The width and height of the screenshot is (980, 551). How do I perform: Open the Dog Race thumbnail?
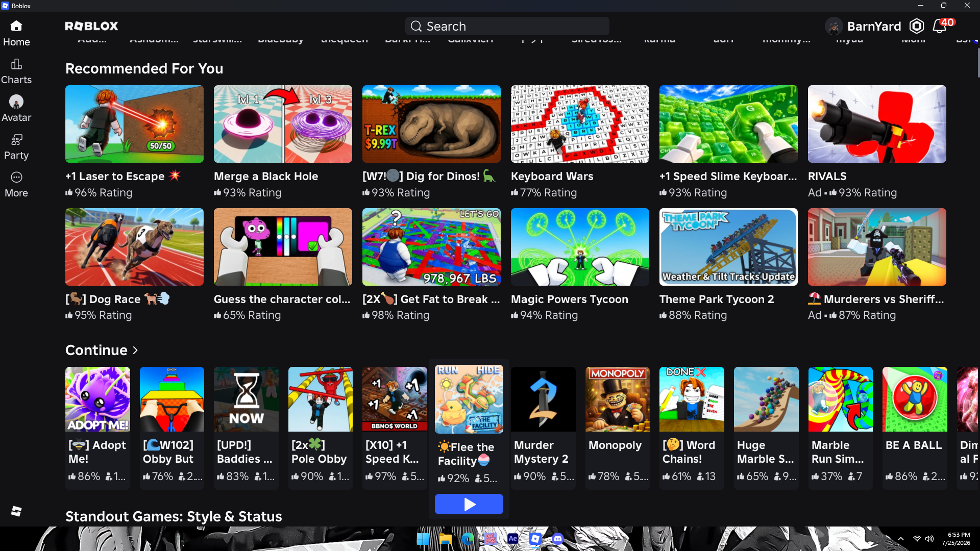134,247
